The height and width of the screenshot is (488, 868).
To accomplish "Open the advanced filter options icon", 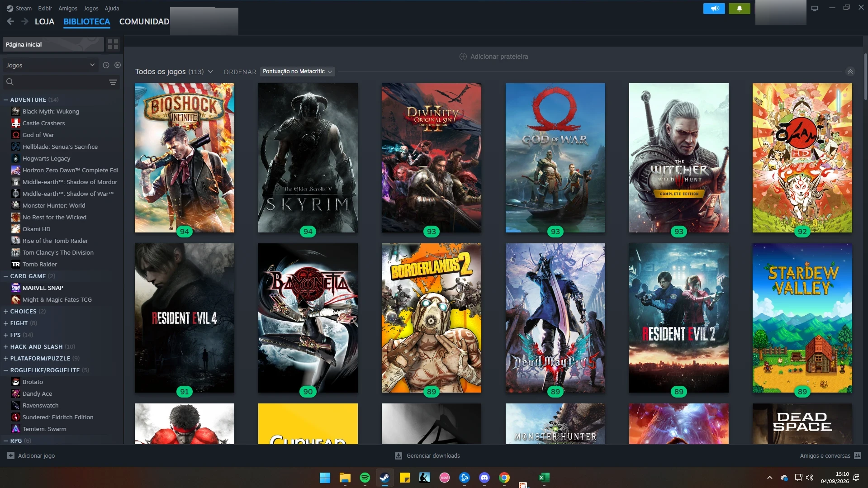I will coord(113,82).
